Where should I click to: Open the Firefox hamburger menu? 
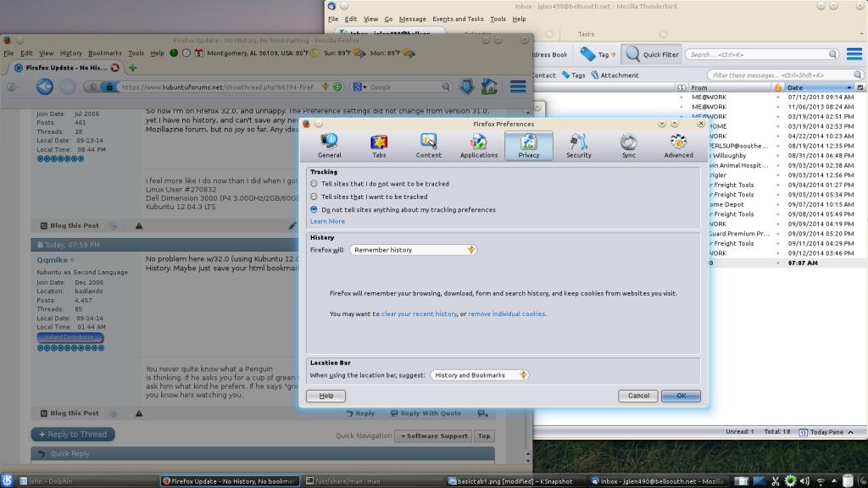coord(518,86)
